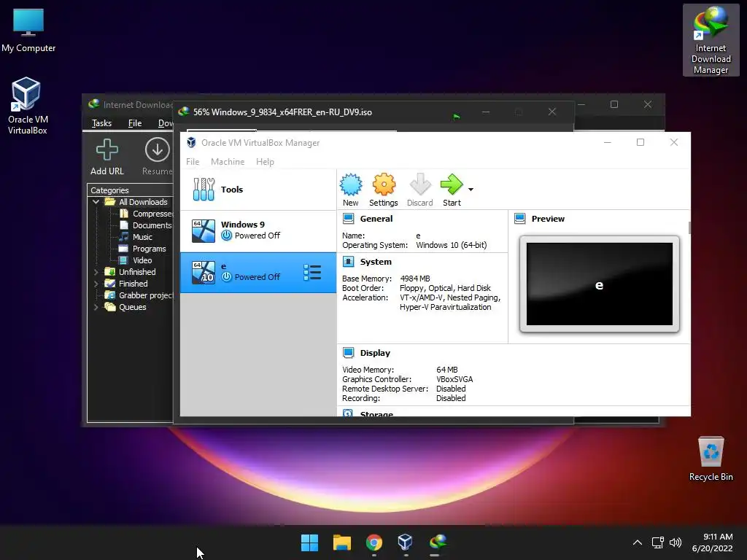Open the Windows Start menu
The width and height of the screenshot is (747, 560).
tap(309, 542)
